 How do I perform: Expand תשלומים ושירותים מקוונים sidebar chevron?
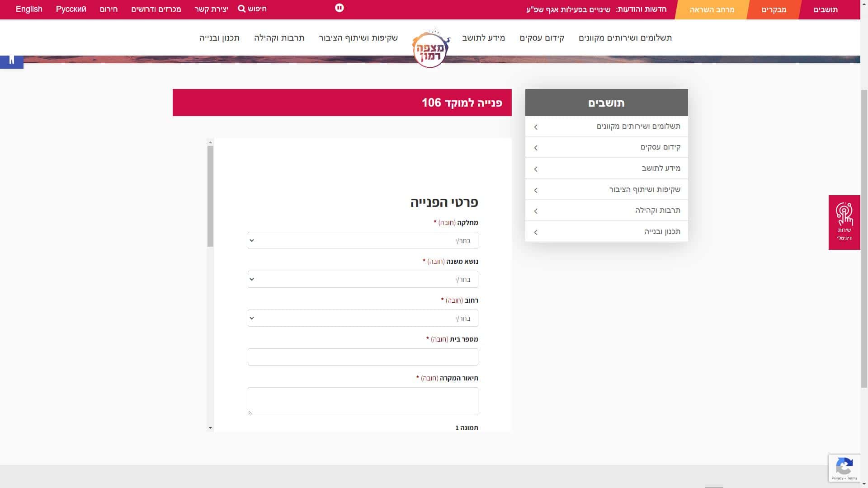(x=536, y=127)
